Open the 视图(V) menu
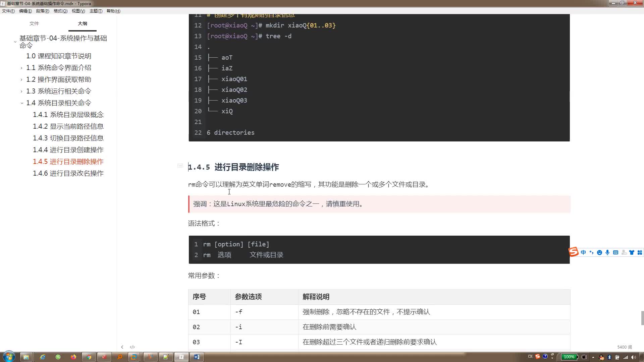 coord(78,11)
